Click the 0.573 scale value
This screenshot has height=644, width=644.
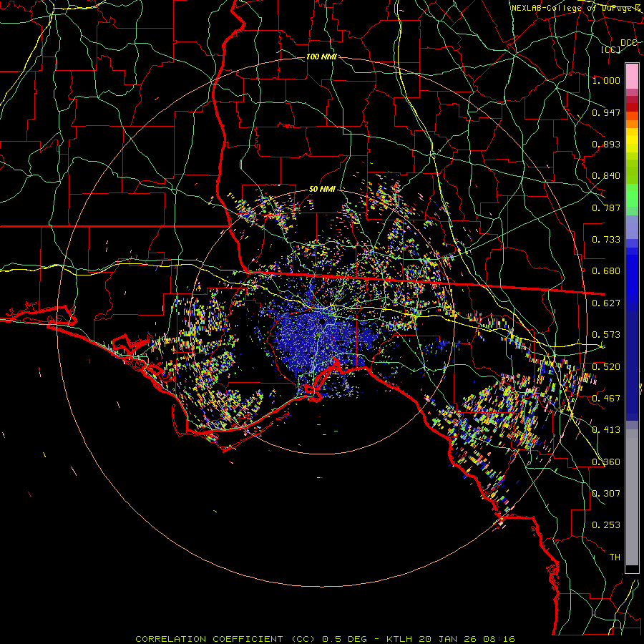coord(606,335)
